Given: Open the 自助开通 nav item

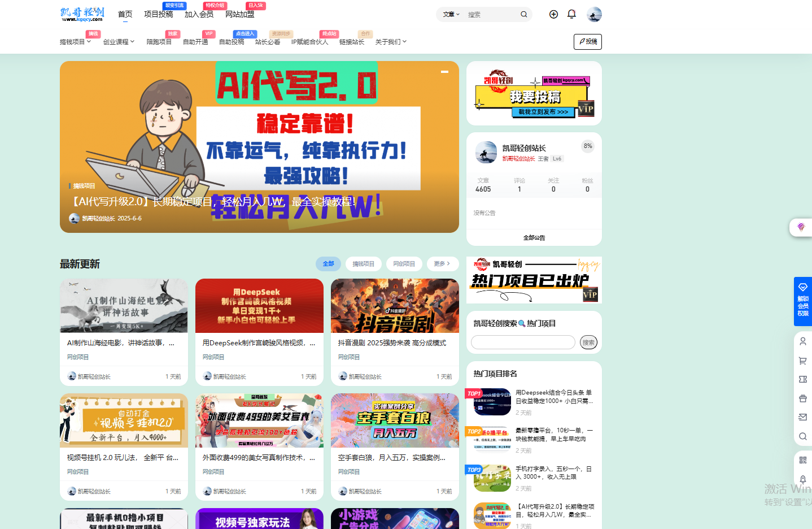Looking at the screenshot, I should 195,42.
